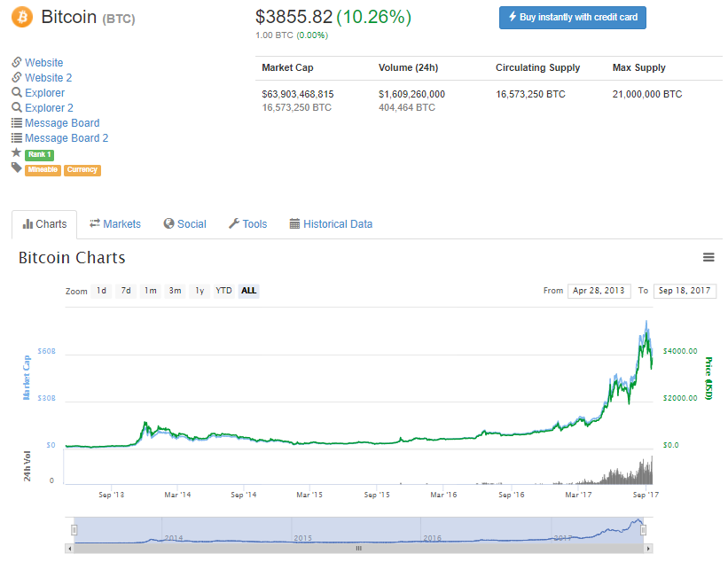728x562 pixels.
Task: Open the Message Board link
Action: click(x=62, y=123)
